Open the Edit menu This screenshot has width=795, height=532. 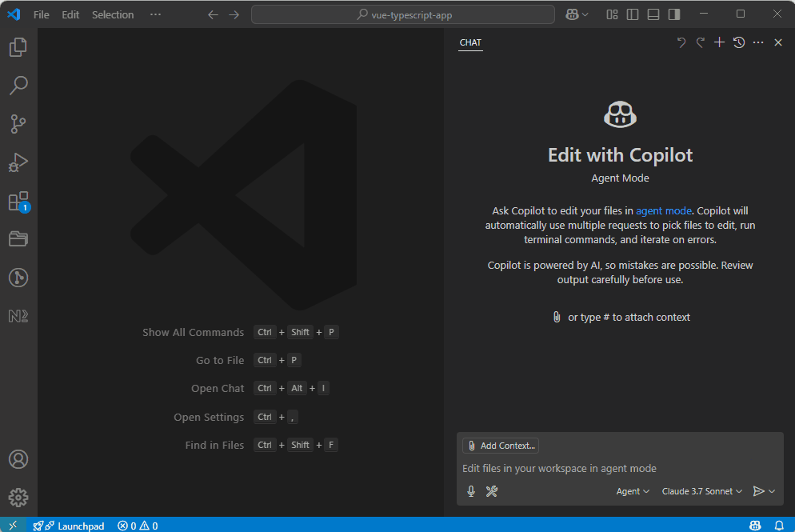click(70, 14)
